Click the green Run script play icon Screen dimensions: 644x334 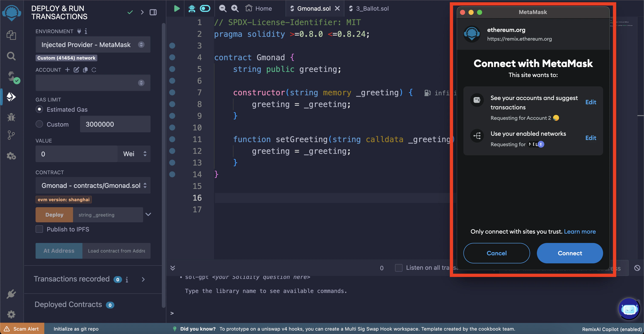[x=177, y=9]
